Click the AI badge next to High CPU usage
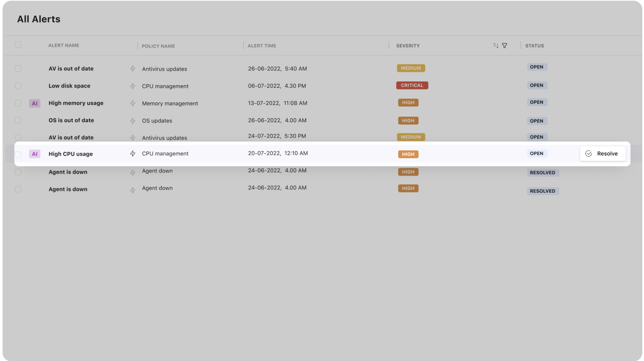 click(35, 154)
